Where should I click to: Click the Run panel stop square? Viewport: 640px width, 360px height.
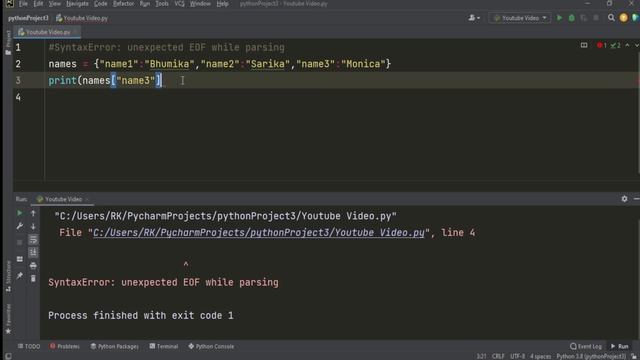(x=20, y=242)
